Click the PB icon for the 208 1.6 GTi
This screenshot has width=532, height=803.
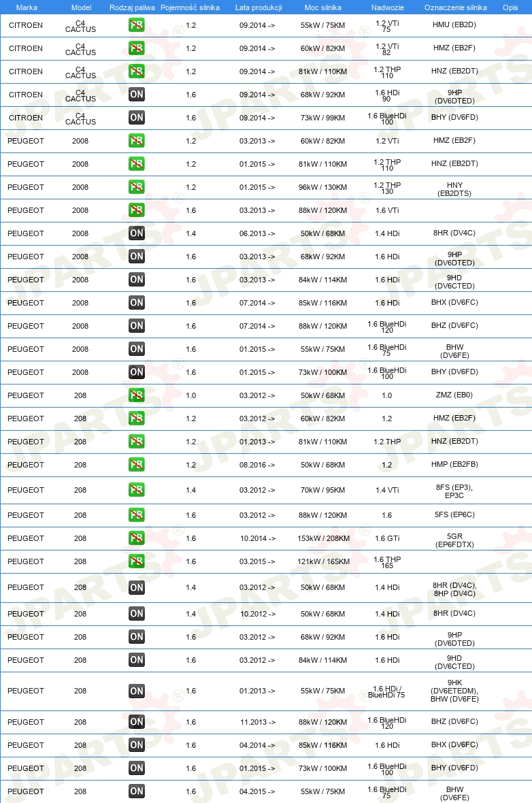tap(136, 538)
